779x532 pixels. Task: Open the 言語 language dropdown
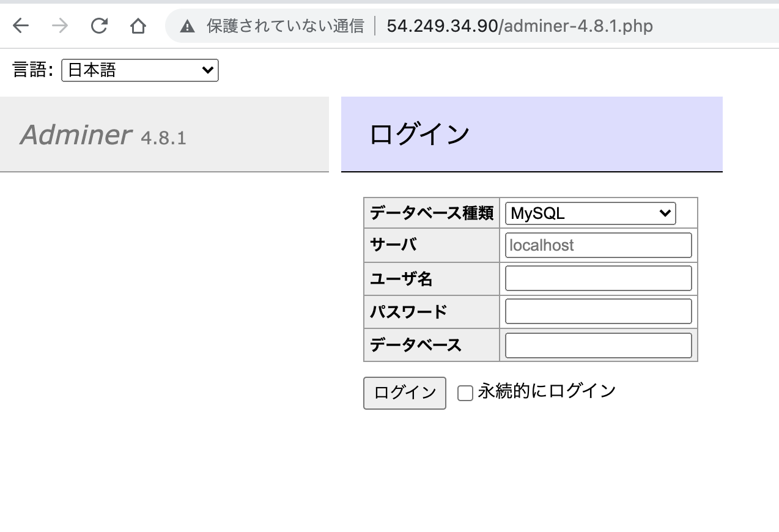pos(139,70)
